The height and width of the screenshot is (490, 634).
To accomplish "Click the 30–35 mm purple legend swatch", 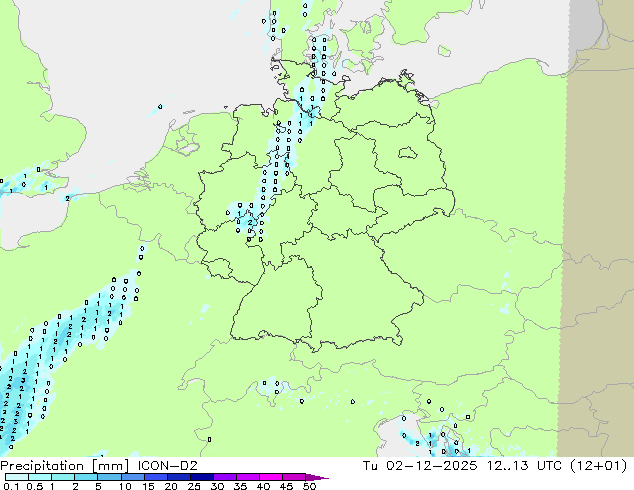I will click(224, 477).
